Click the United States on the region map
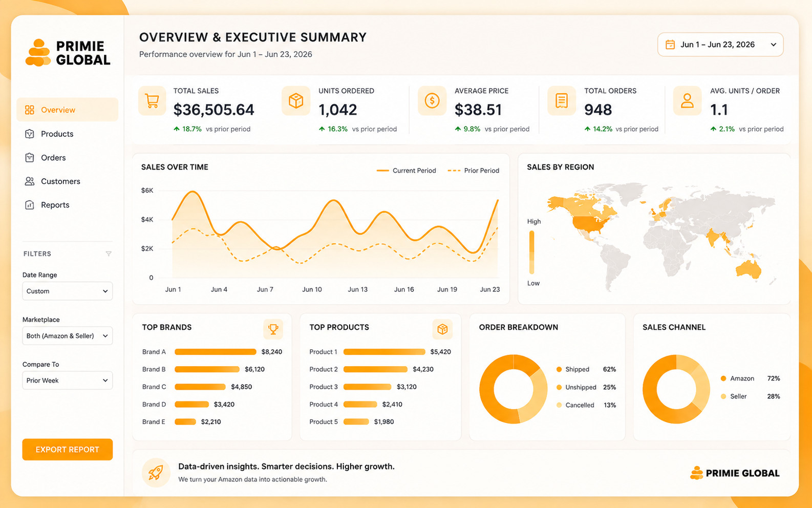The height and width of the screenshot is (508, 812). click(x=590, y=224)
